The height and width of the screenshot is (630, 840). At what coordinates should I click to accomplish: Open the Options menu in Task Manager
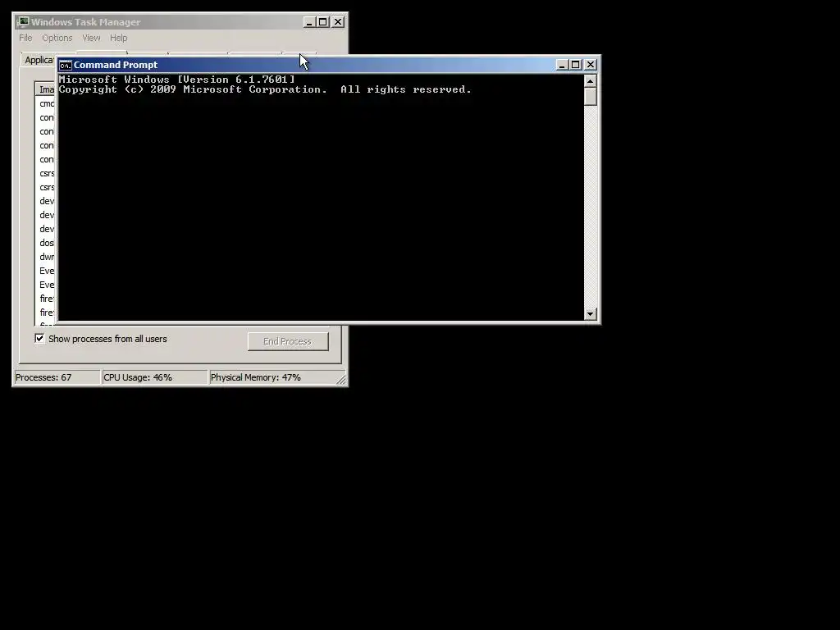coord(57,38)
